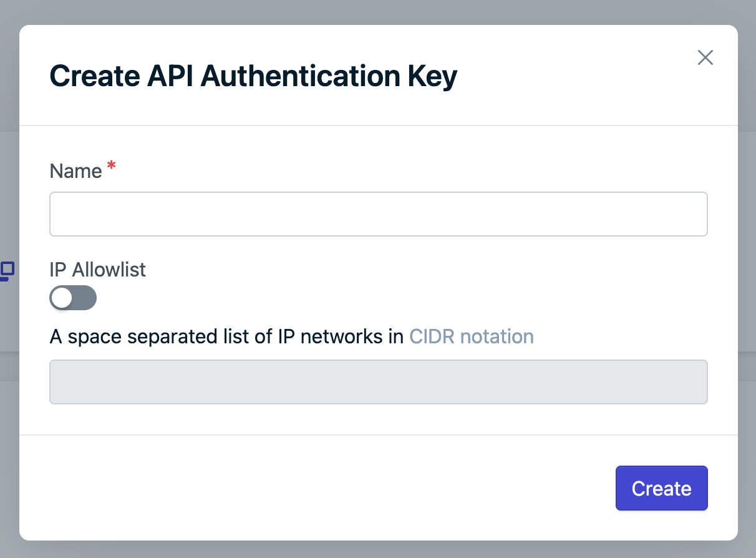Click the white knob of the Allowlist switch

[62, 298]
